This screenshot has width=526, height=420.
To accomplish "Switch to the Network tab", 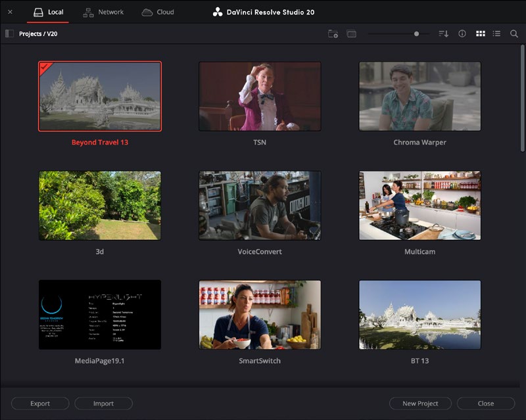I will coord(103,12).
